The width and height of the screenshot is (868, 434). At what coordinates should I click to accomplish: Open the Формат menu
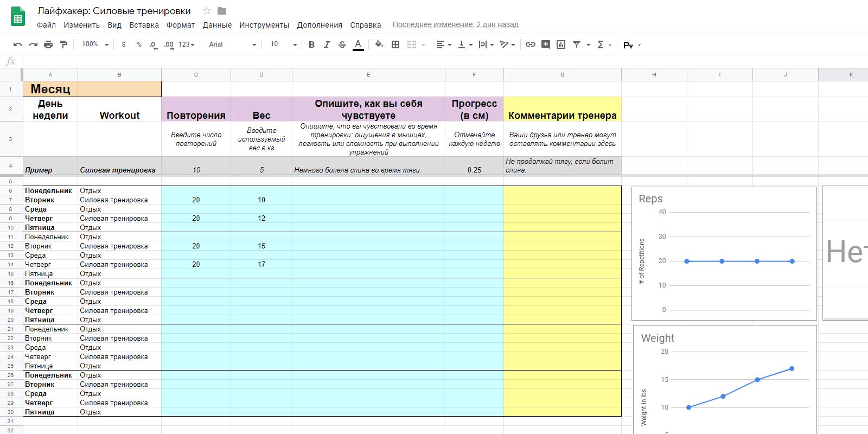point(181,25)
